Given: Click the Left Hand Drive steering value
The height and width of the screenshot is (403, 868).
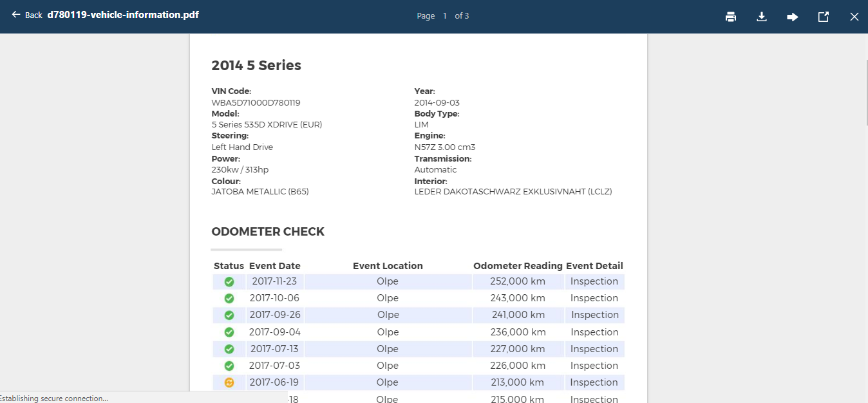Looking at the screenshot, I should (x=242, y=147).
